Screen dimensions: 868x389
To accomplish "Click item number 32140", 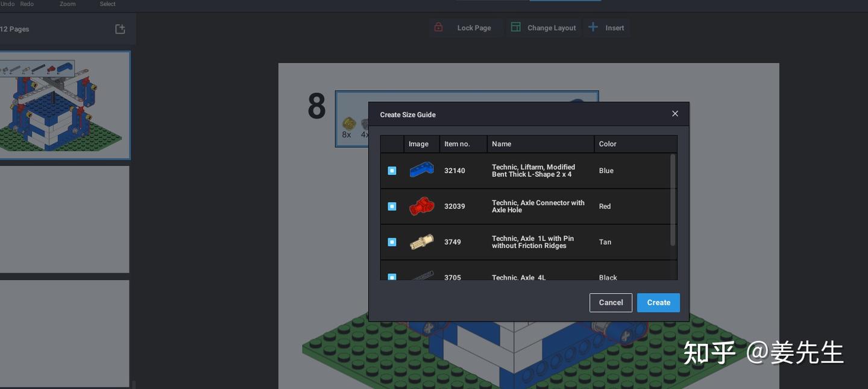I will tap(454, 171).
